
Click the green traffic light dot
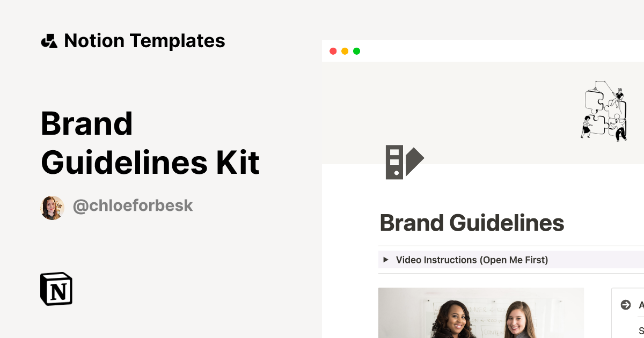click(x=356, y=51)
